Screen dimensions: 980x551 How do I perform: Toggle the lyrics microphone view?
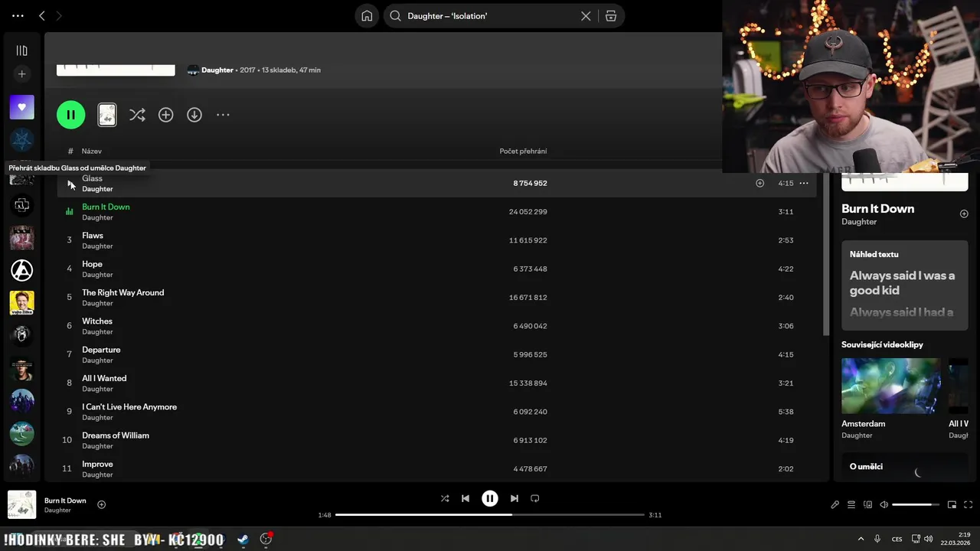[x=835, y=505]
